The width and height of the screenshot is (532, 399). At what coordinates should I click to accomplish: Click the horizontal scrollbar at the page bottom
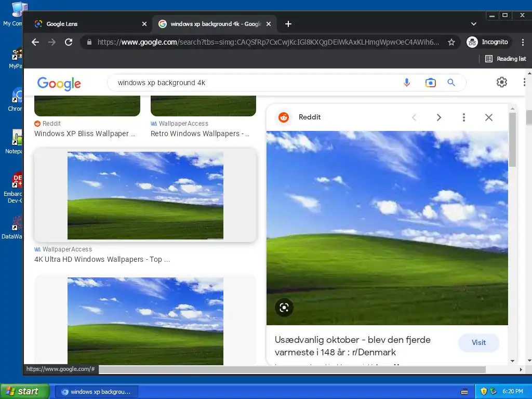point(292,369)
